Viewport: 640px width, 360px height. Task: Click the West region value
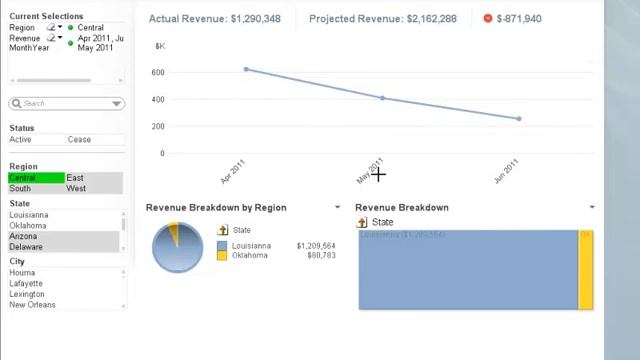pyautogui.click(x=94, y=189)
